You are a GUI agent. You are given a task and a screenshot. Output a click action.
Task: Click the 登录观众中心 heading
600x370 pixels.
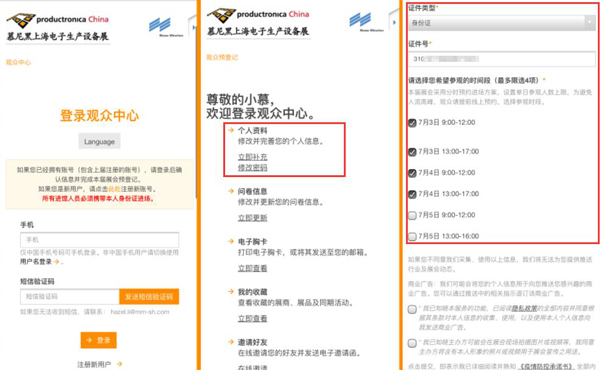99,116
